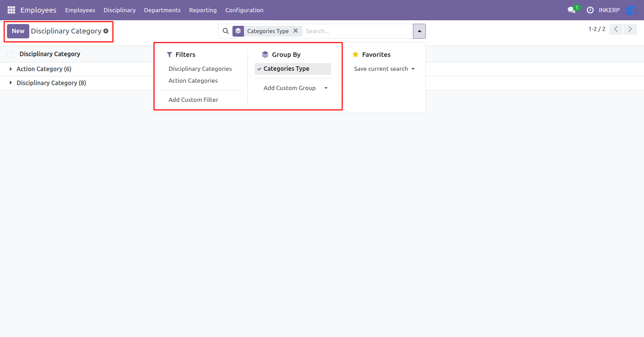Open the Configuration menu
Viewport: 644px width, 337px height.
(x=244, y=10)
